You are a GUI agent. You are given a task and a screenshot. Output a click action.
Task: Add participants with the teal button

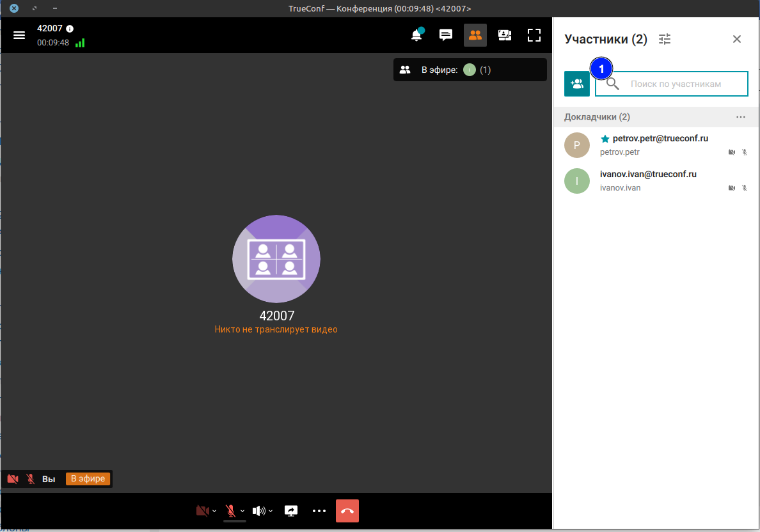577,84
